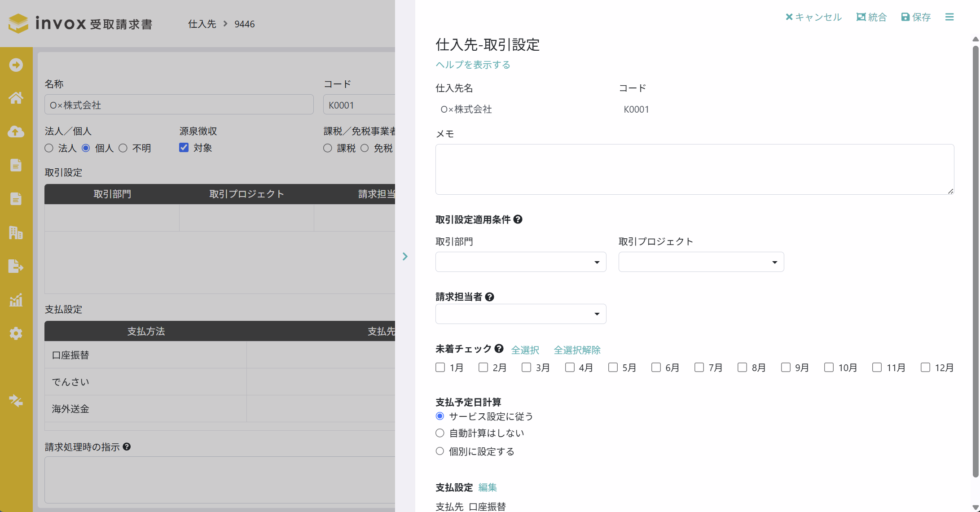Open the building (supplier) sidebar icon
Viewport: 980px width, 512px height.
pos(16,232)
